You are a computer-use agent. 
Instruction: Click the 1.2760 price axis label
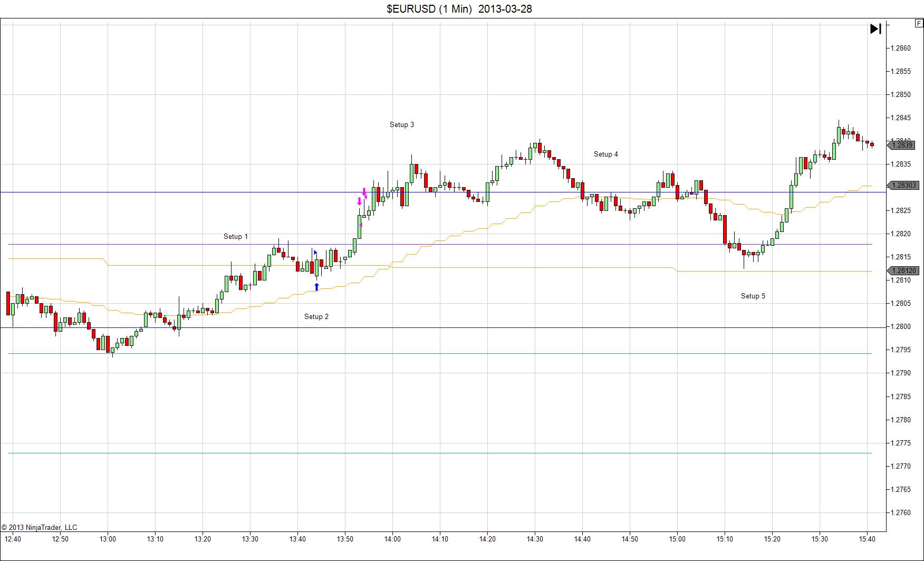click(901, 512)
